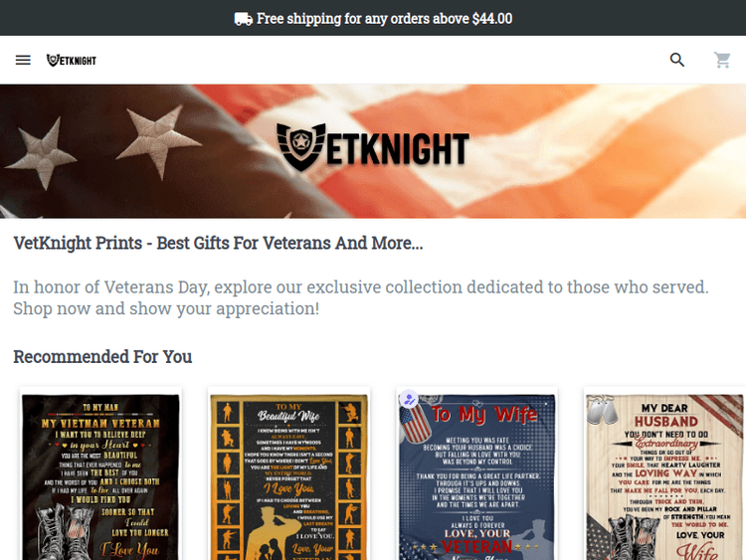Click the delivery truck icon in shipping banner
This screenshot has height=560, width=746.
pyautogui.click(x=243, y=19)
